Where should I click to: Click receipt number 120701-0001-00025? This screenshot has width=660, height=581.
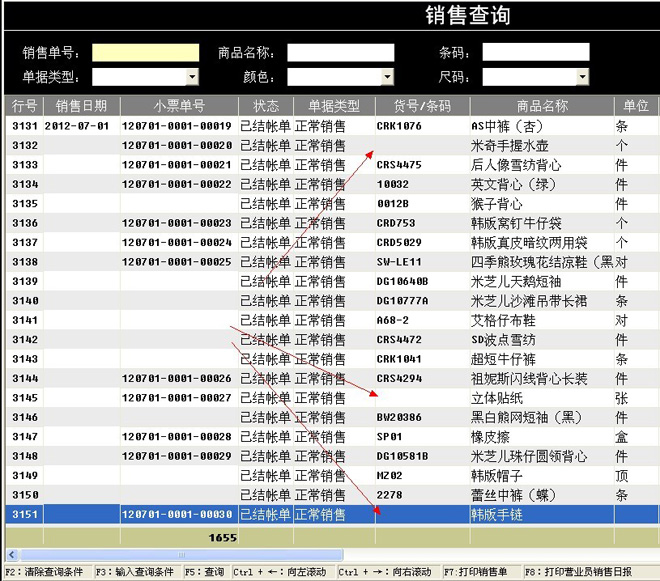[x=177, y=262]
